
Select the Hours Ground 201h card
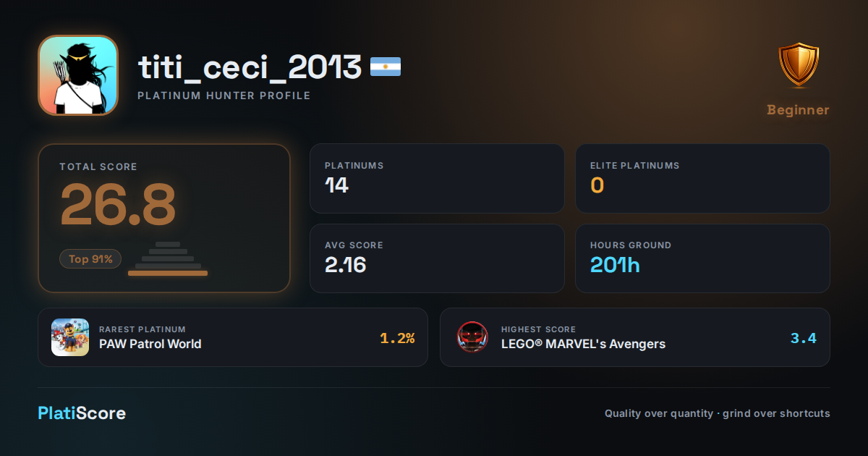[702, 258]
